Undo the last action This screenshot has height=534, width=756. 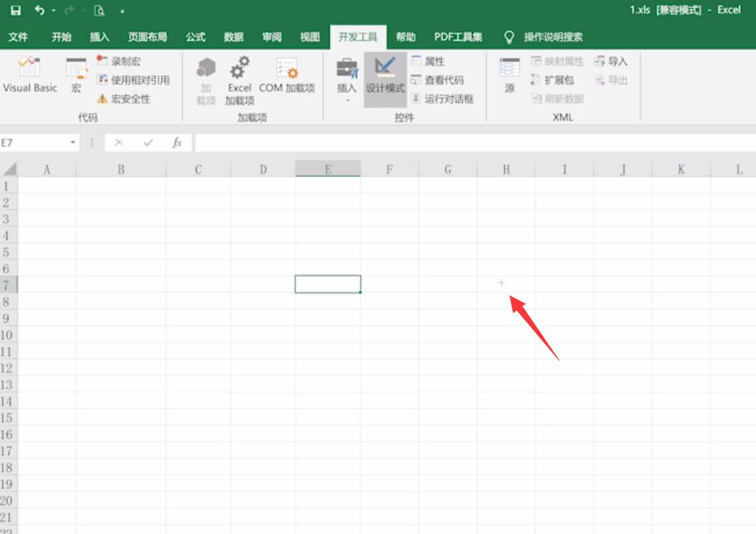pos(39,10)
